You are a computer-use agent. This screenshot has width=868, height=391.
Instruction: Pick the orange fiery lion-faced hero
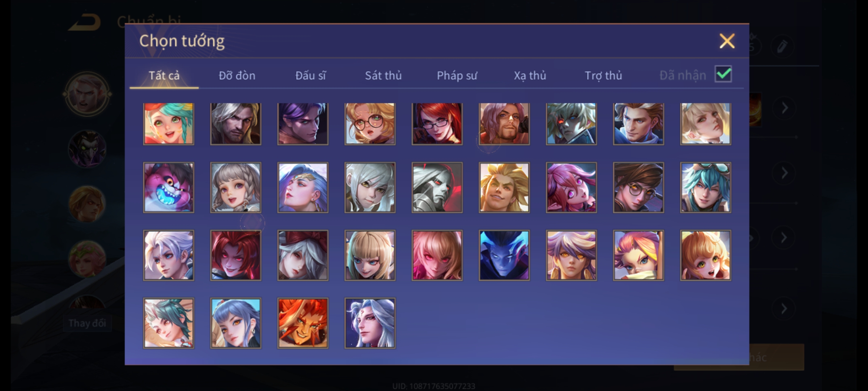click(x=303, y=323)
